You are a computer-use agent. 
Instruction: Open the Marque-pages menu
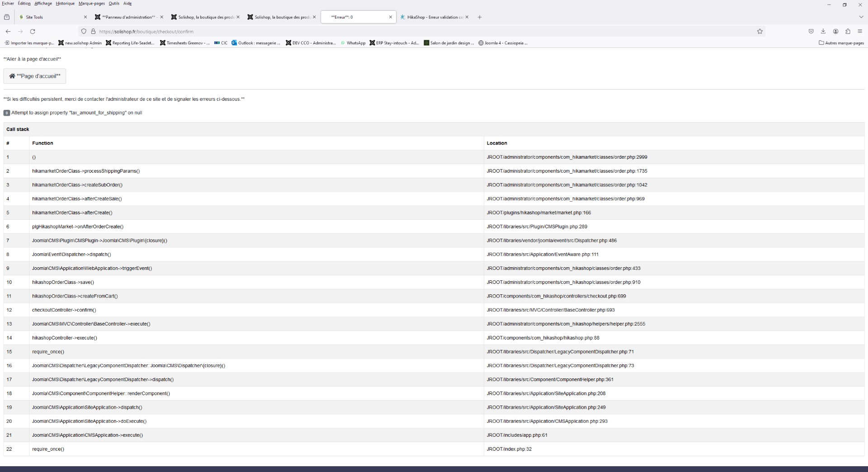click(92, 4)
